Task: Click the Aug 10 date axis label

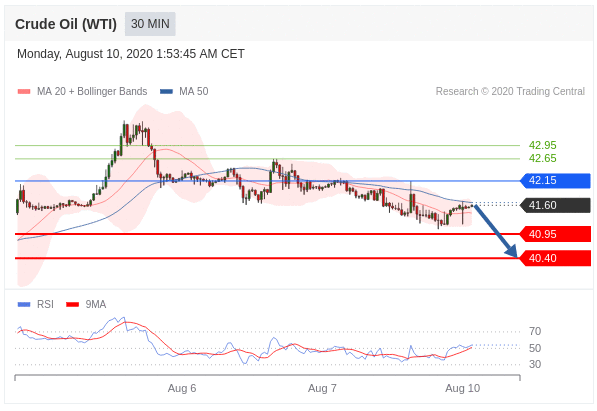Action: 463,388
